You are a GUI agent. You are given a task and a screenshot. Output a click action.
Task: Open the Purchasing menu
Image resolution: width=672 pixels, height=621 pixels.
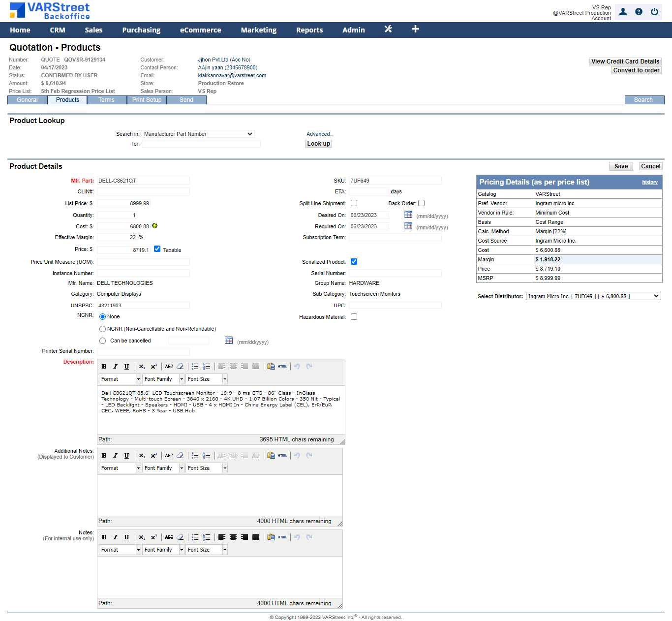[x=141, y=30]
